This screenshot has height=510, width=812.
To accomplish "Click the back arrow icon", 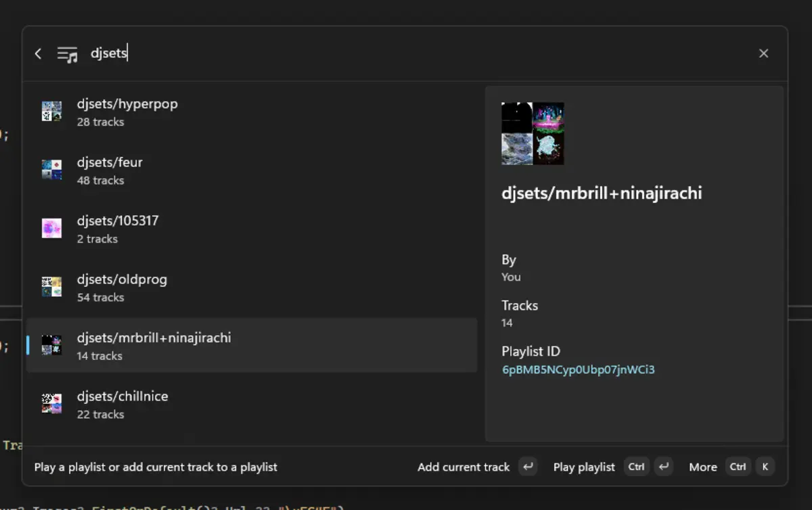I will point(38,53).
